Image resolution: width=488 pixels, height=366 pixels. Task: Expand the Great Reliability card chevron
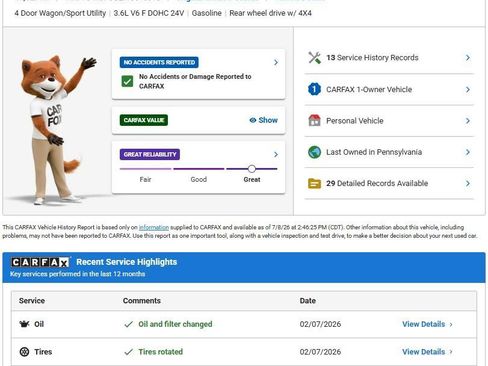pos(276,154)
